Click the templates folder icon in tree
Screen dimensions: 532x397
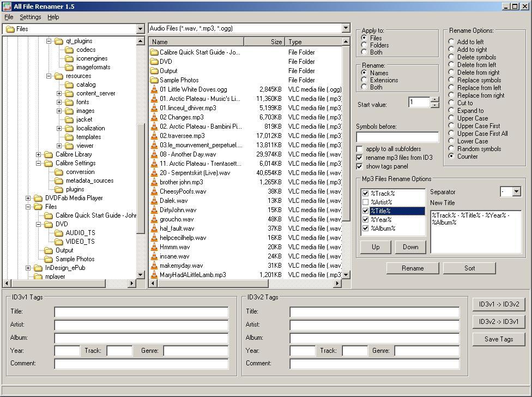(x=69, y=137)
